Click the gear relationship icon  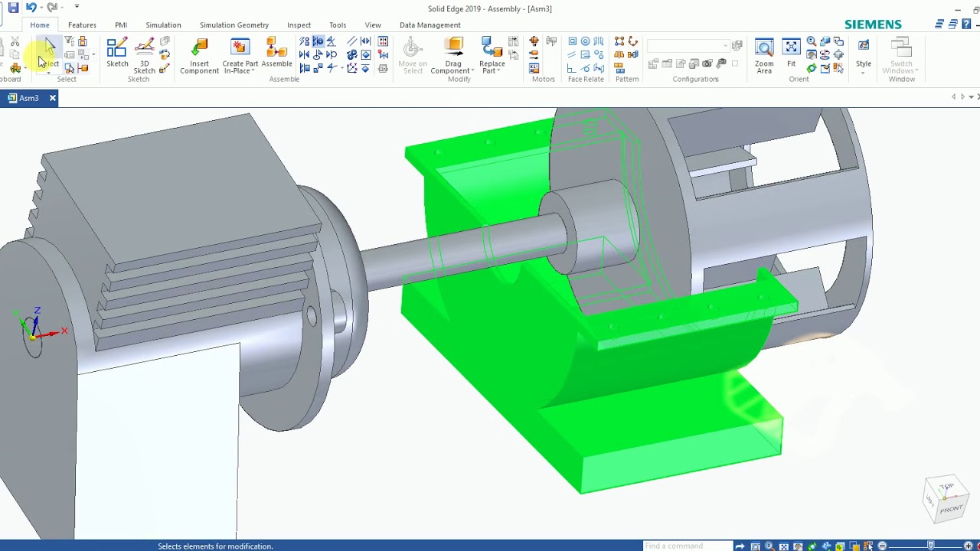coord(351,55)
